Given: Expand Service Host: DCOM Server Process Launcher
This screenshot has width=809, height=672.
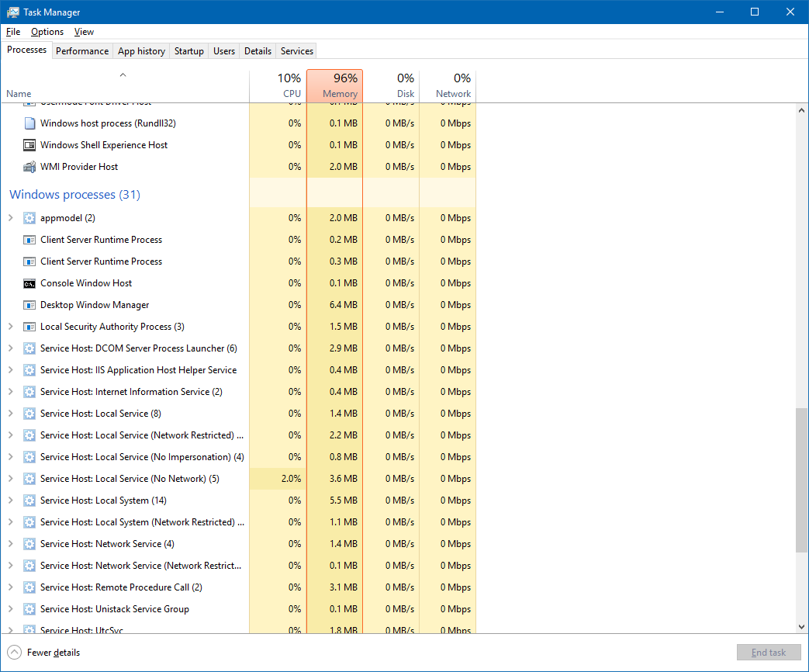Looking at the screenshot, I should pos(10,348).
